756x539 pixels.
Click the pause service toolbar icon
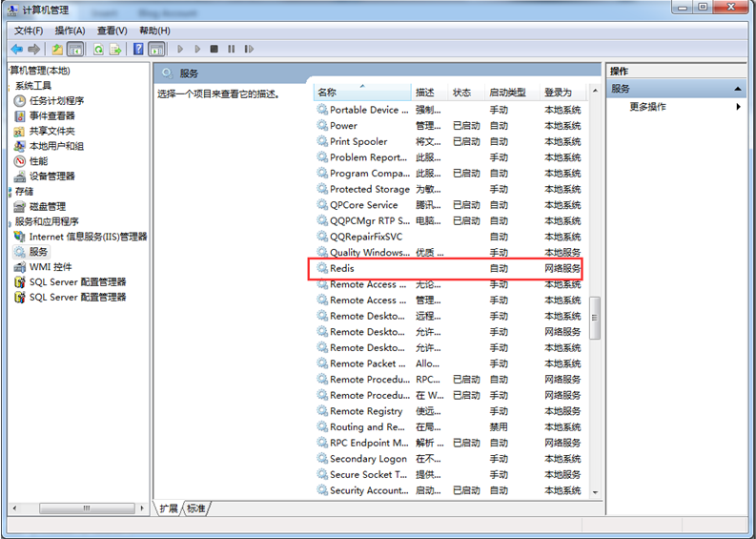pyautogui.click(x=232, y=49)
